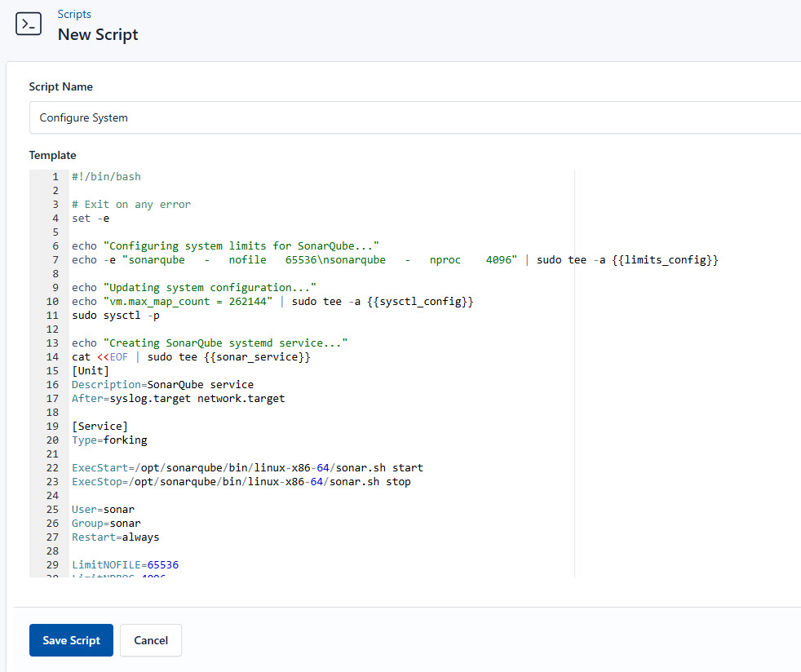The height and width of the screenshot is (672, 801).
Task: Click the 'Configuring system limits for SonarQube' line
Action: 225,246
